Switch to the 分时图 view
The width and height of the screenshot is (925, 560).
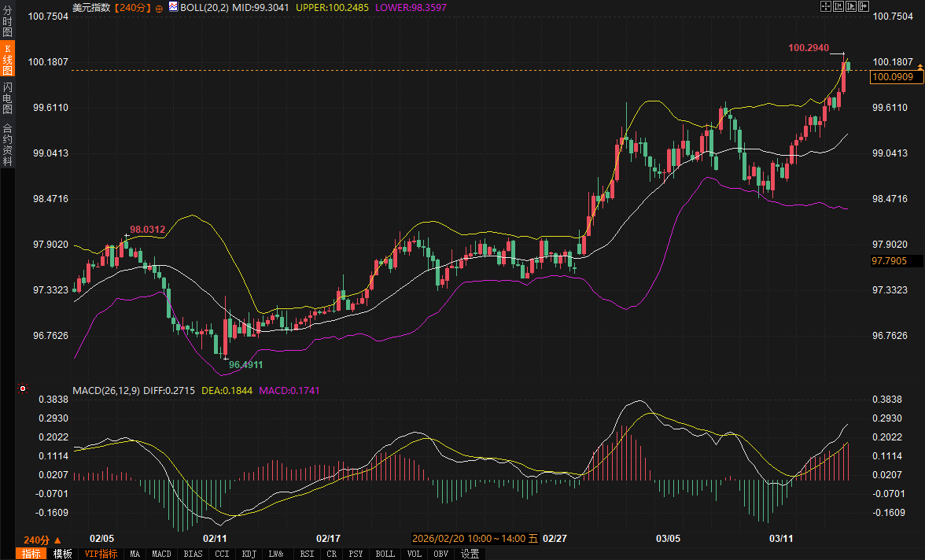click(7, 22)
